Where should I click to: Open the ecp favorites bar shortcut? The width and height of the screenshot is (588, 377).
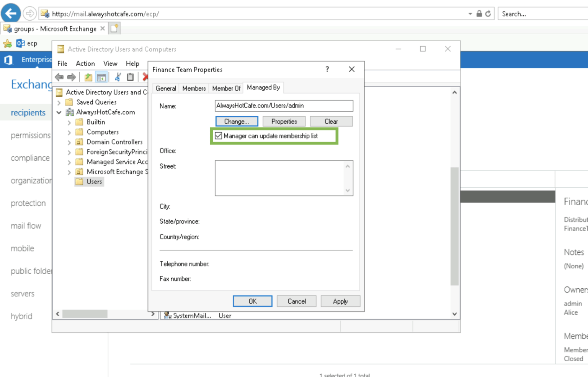27,43
